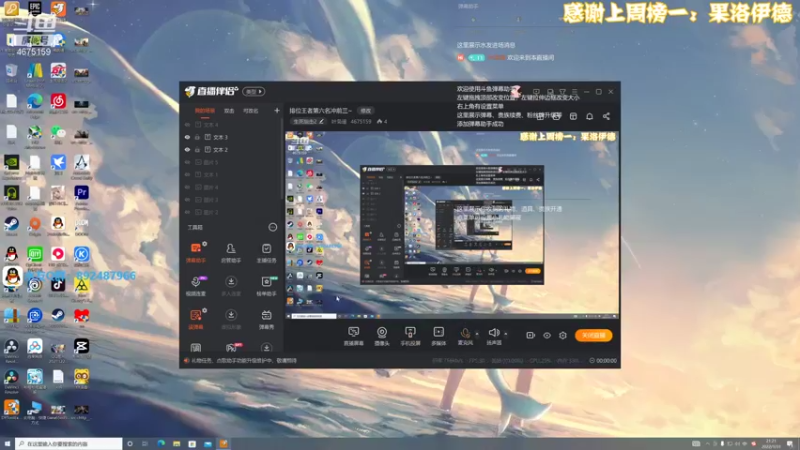Viewport: 800px width, 450px height.
Task: Add 摄像头 camera source
Action: point(382,336)
